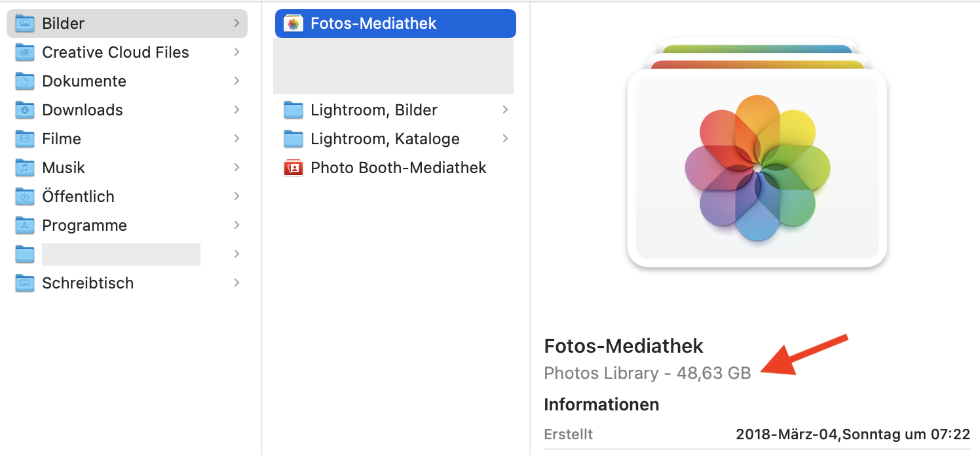Click the large Photos Library preview thumbnail

pos(757,164)
